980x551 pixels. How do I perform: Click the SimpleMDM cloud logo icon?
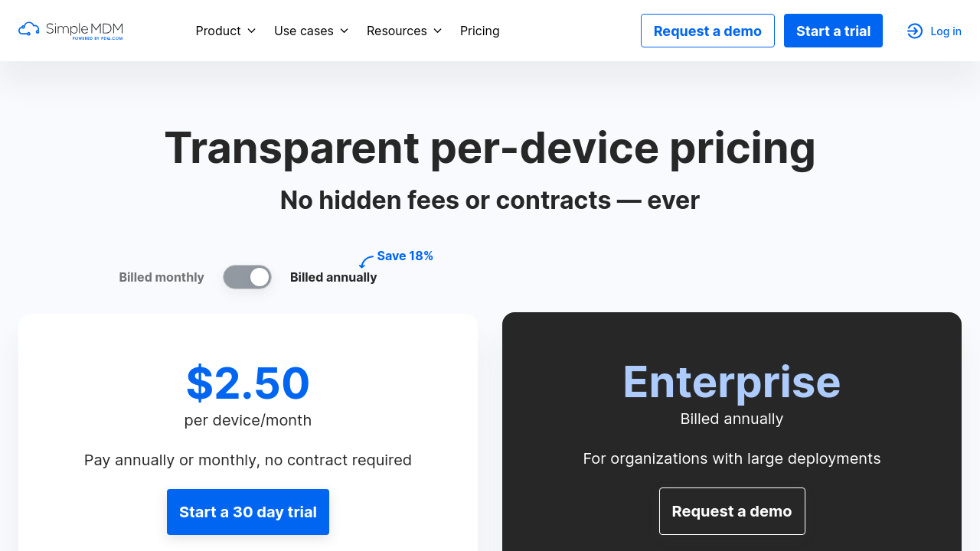coord(29,30)
